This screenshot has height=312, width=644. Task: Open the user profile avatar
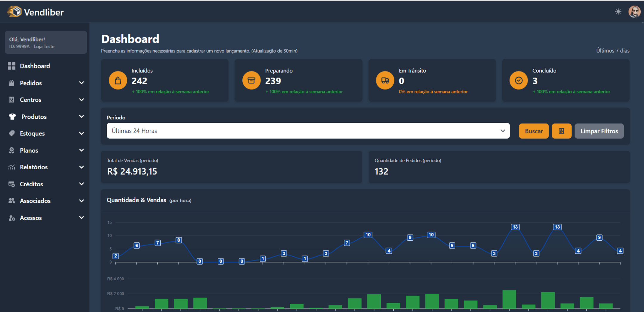(x=634, y=12)
